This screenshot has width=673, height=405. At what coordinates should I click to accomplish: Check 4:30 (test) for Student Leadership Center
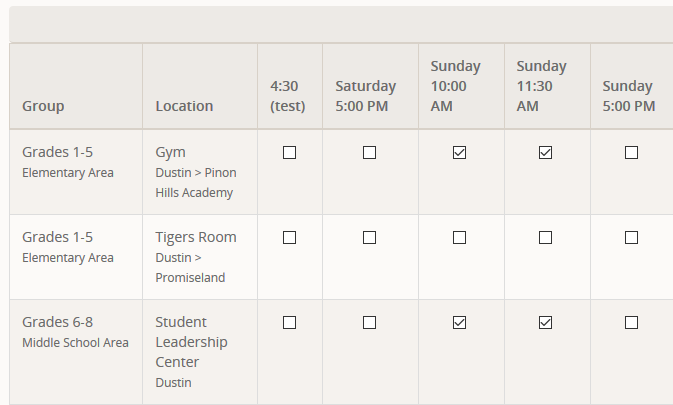point(290,323)
